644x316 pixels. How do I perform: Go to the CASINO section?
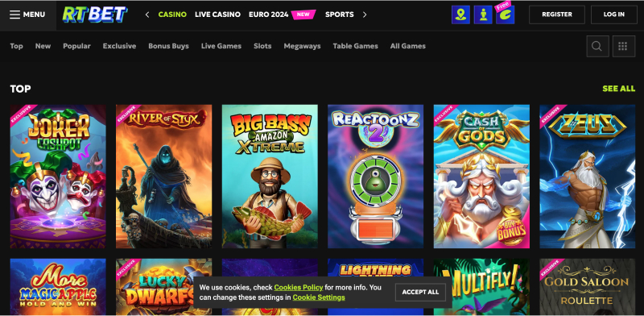[172, 15]
